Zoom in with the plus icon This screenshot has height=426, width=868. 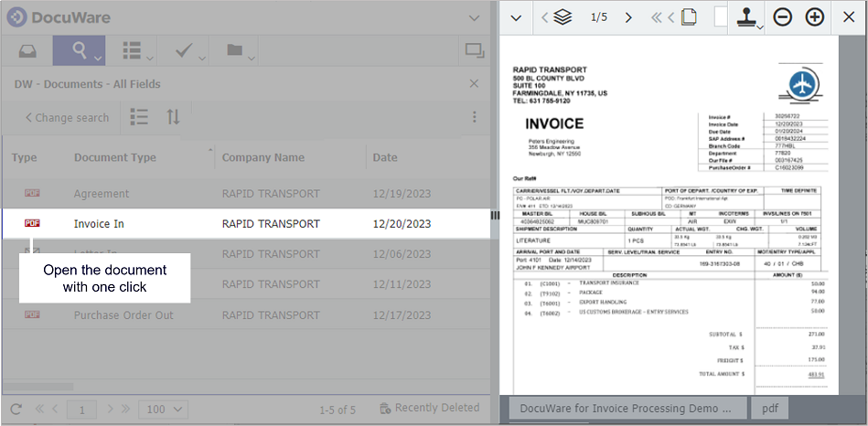click(814, 17)
